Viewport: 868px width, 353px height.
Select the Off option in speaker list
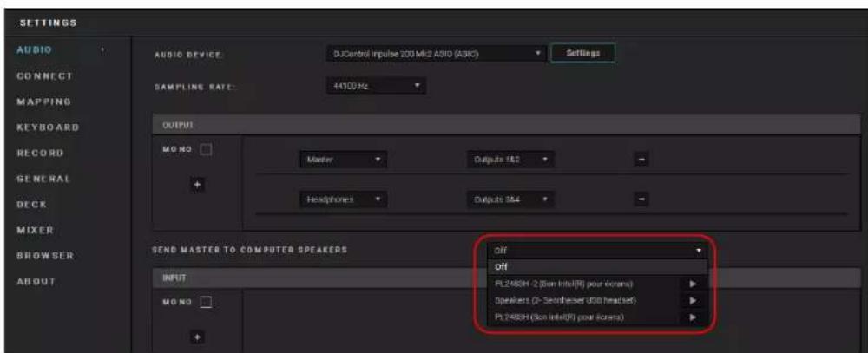[597, 266]
